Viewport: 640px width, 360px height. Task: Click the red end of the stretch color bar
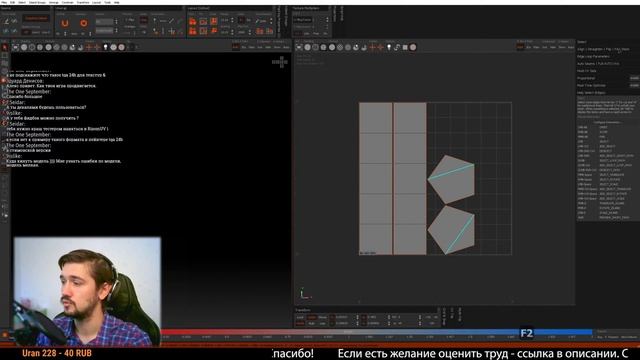pyautogui.click(x=167, y=332)
